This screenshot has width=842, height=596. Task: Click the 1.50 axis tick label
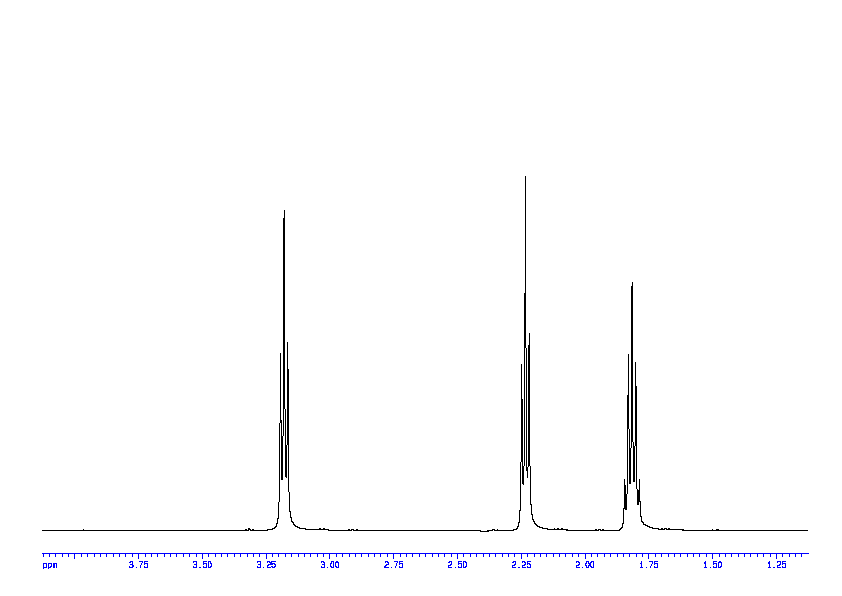coord(712,565)
